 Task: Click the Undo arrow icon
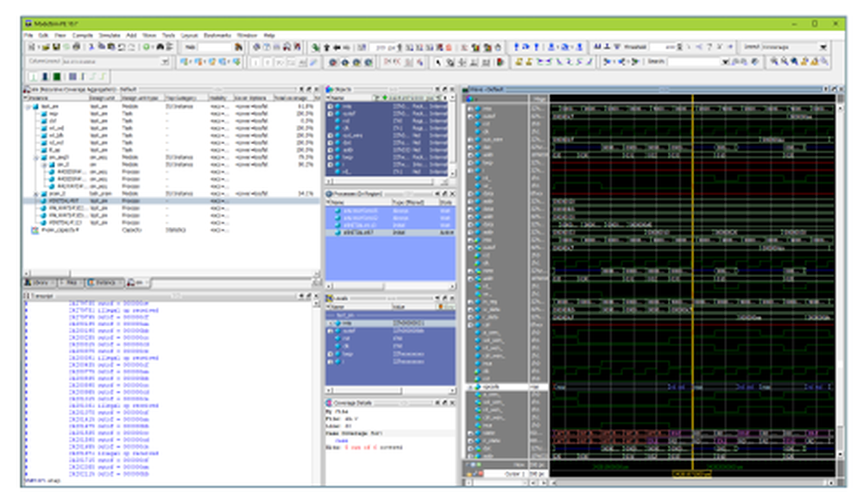click(122, 47)
